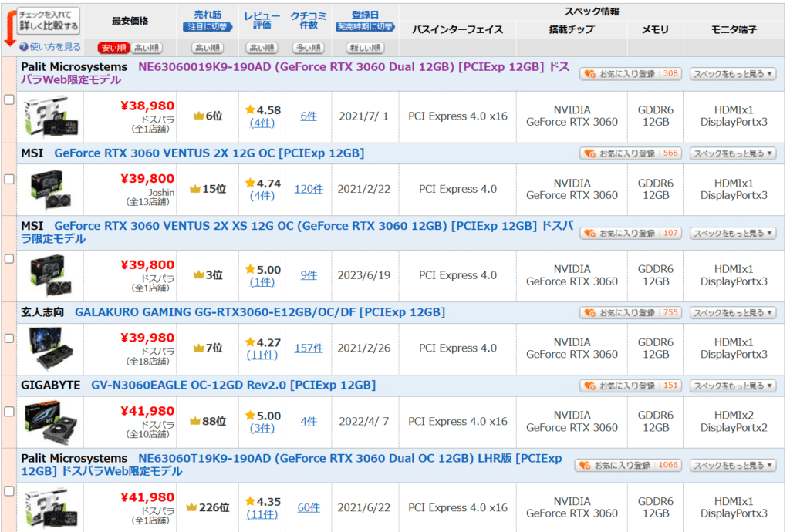Screen dimensions: 790x532
Task: Sort クチコミ件数 by 多い順
Action: (x=309, y=48)
